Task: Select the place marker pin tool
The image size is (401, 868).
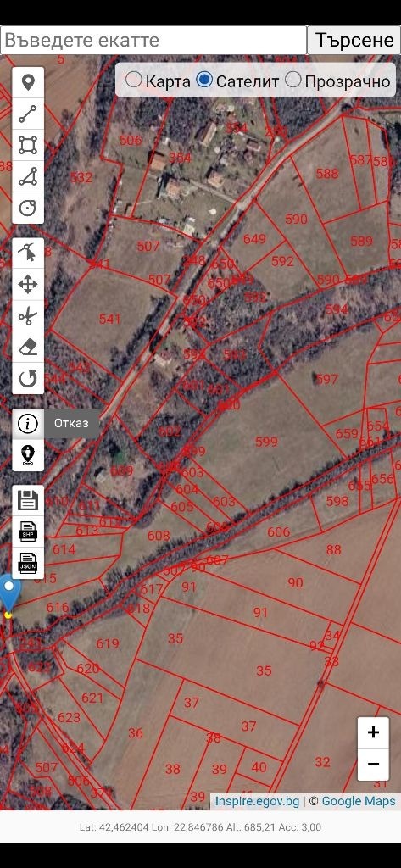Action: coord(28,83)
